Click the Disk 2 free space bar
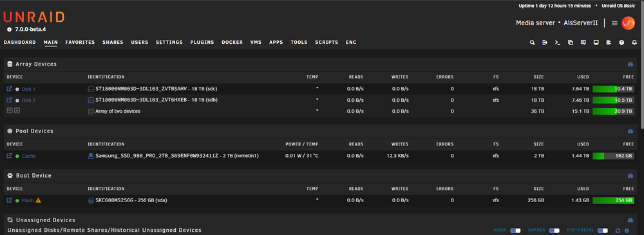The width and height of the screenshot is (644, 235). click(x=613, y=100)
